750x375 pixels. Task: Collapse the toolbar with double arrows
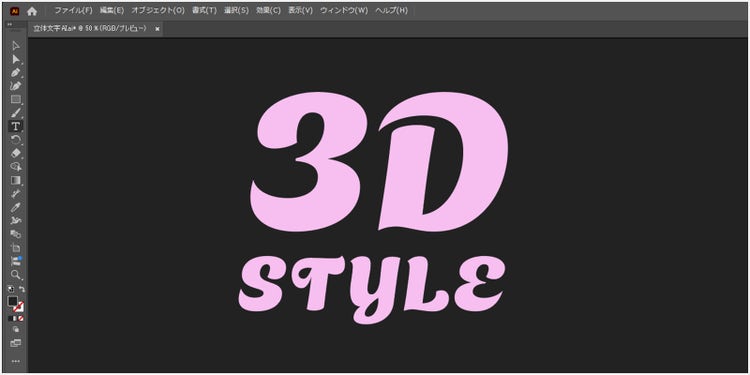10,24
